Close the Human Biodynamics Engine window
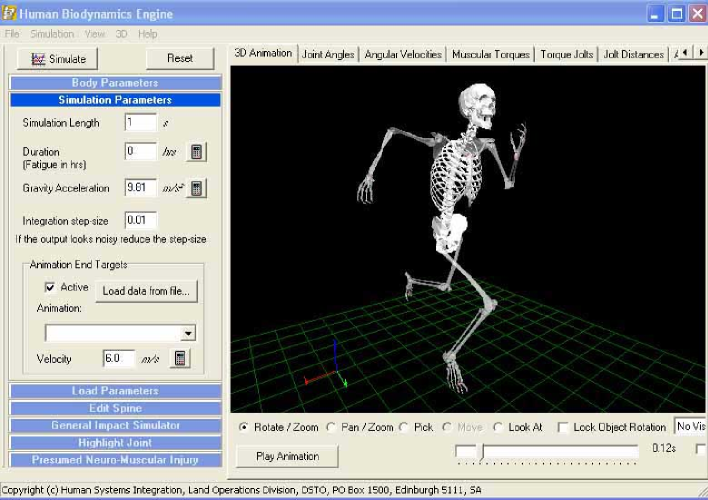The width and height of the screenshot is (708, 500). (x=698, y=14)
